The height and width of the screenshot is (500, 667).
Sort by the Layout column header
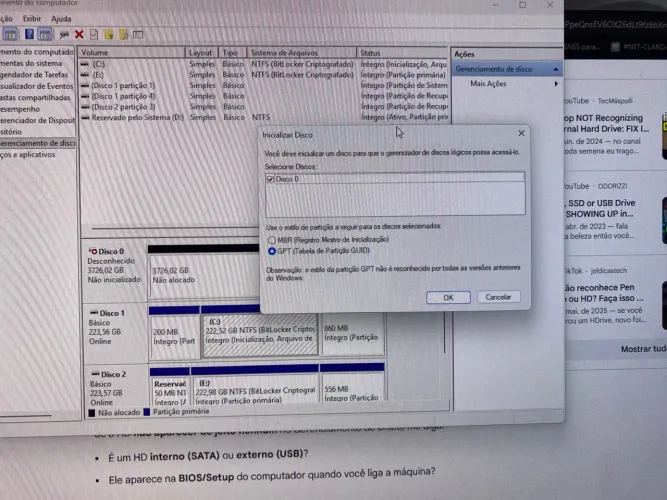(x=201, y=53)
